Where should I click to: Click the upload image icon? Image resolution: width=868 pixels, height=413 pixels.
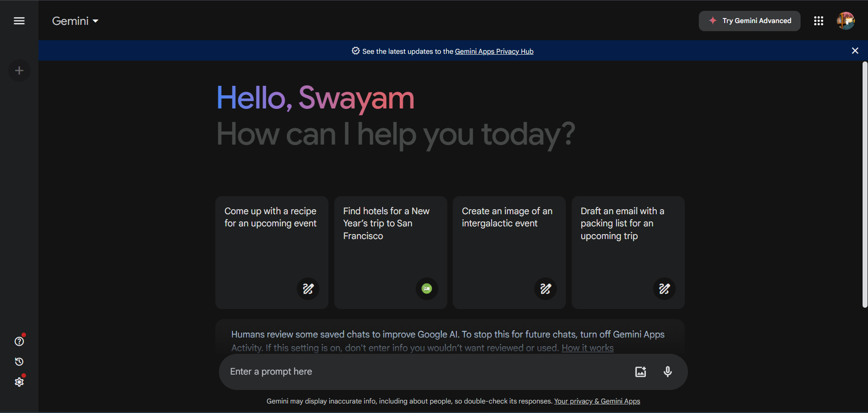640,371
